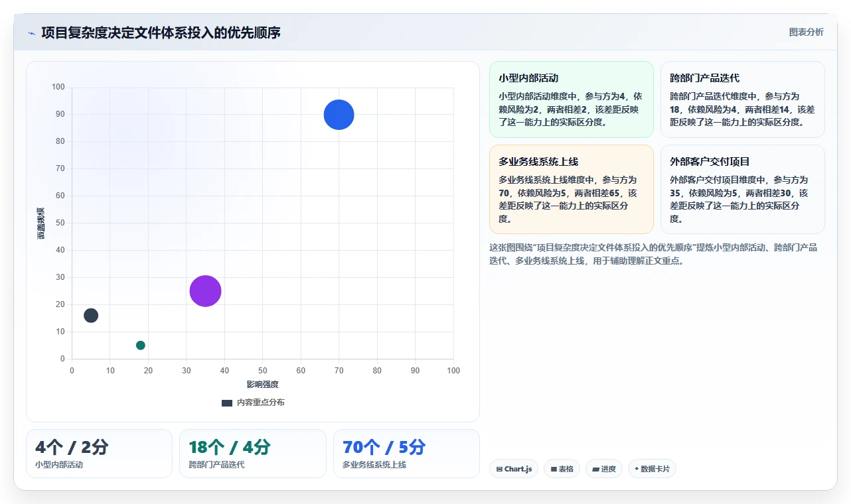Click the 70个 / 5分 stat card
The width and height of the screenshot is (851, 504).
pyautogui.click(x=406, y=454)
